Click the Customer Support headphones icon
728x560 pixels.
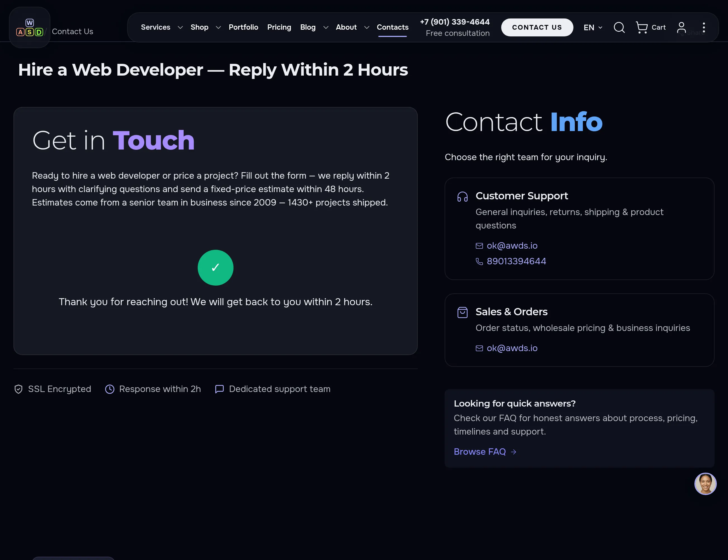[462, 197]
